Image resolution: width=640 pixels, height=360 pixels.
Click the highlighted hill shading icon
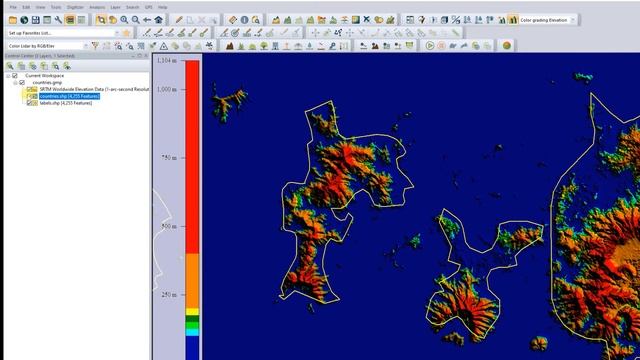click(x=513, y=20)
